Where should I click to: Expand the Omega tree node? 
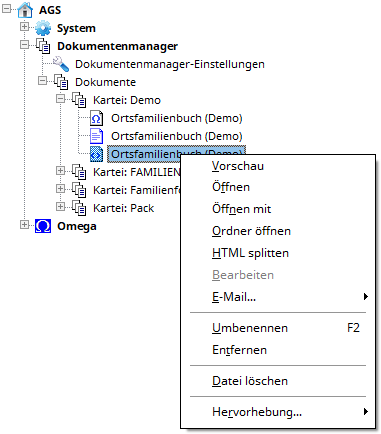pyautogui.click(x=24, y=224)
